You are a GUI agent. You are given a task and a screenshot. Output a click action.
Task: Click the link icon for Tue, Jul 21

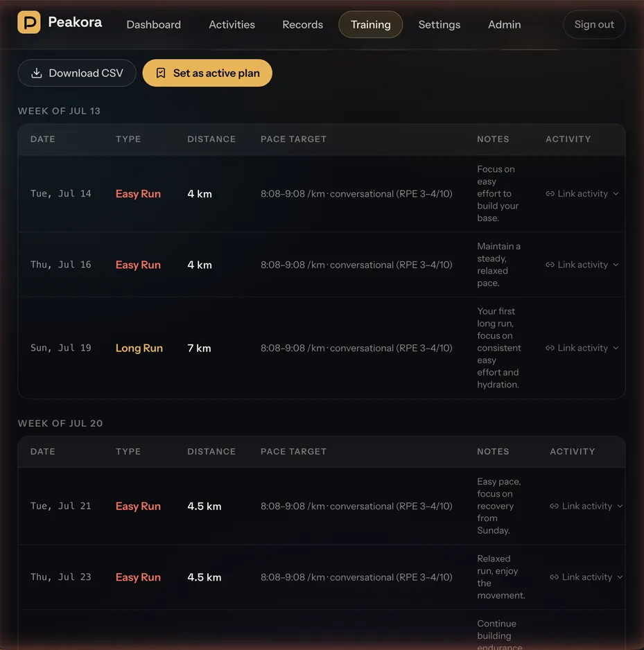click(554, 506)
